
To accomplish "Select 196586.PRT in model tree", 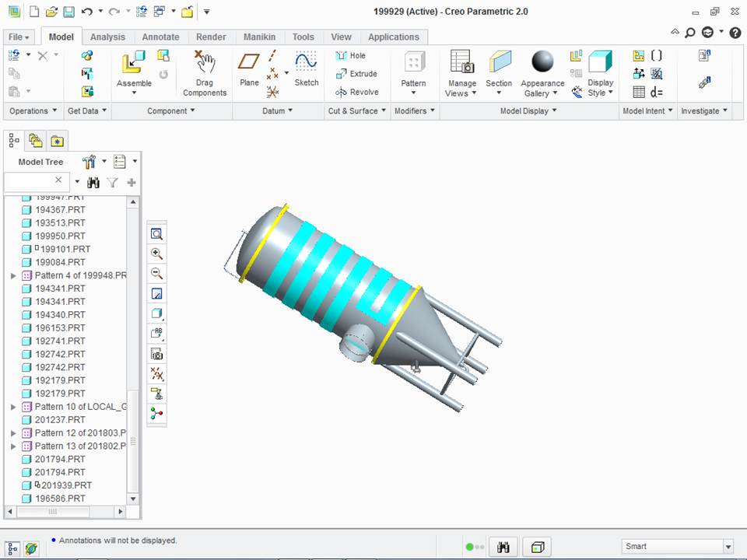I will click(x=60, y=499).
